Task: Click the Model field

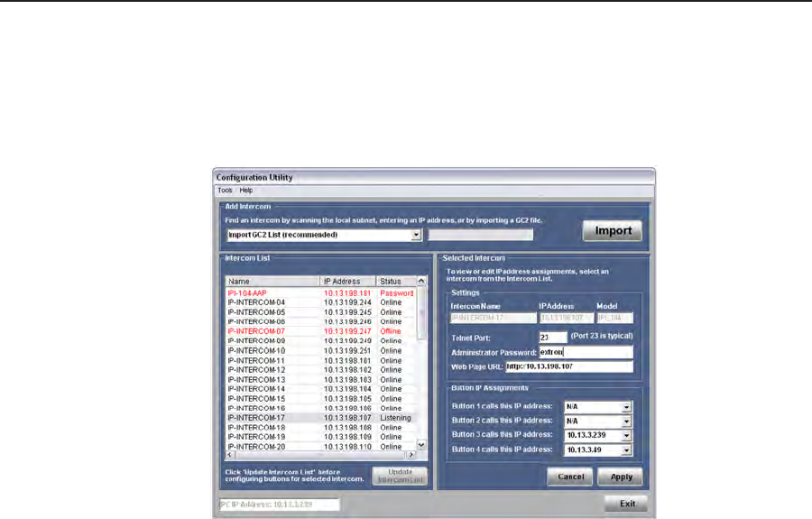Action: 614,318
